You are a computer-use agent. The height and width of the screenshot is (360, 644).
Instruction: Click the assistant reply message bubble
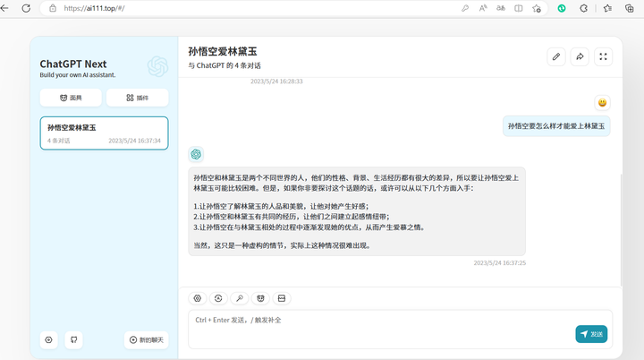(357, 211)
